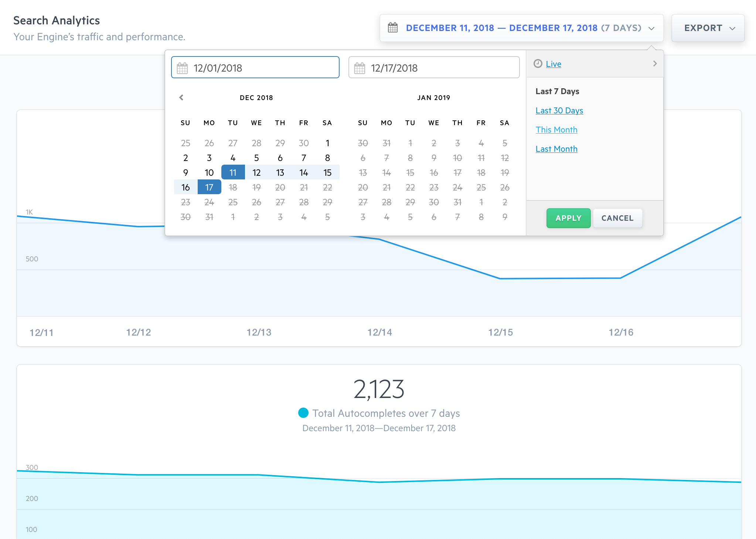Viewport: 756px width, 539px height.
Task: Click the left arrow to go to previous month
Action: point(181,97)
